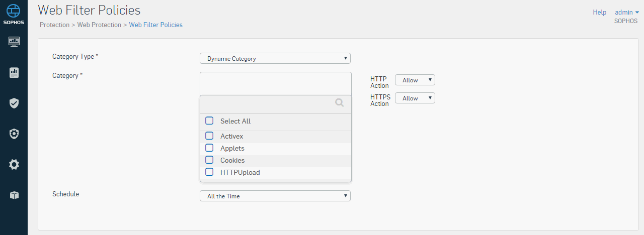644x235 pixels.
Task: Expand the HTTPS Action dropdown
Action: tap(415, 98)
